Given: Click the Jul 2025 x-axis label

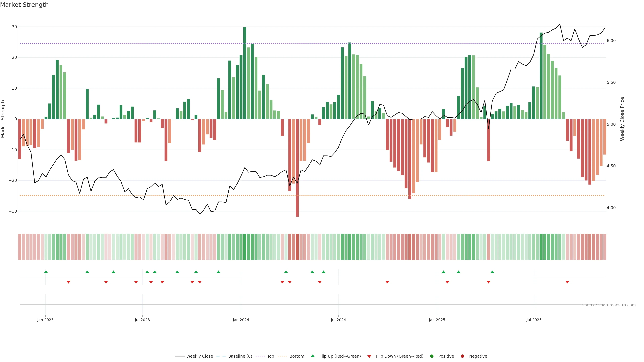Looking at the screenshot, I should point(534,320).
